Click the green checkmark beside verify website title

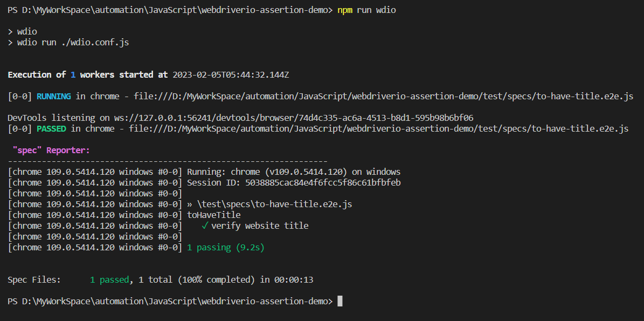(205, 226)
